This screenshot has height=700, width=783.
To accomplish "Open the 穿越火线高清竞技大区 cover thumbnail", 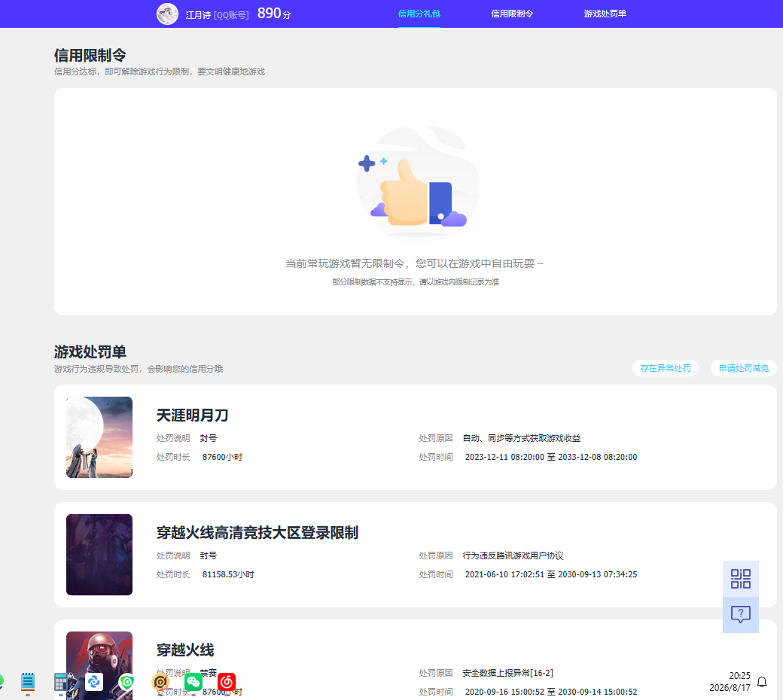I will pos(99,555).
